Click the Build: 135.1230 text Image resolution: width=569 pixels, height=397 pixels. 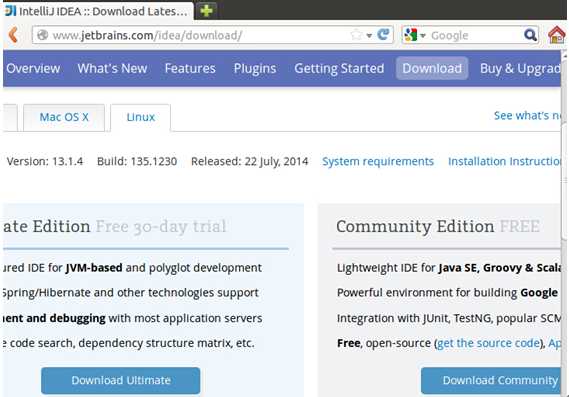click(x=137, y=161)
